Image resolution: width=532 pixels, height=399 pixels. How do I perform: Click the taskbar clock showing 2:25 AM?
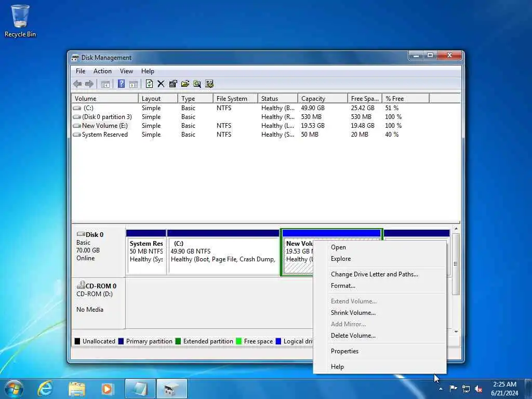[x=505, y=389]
